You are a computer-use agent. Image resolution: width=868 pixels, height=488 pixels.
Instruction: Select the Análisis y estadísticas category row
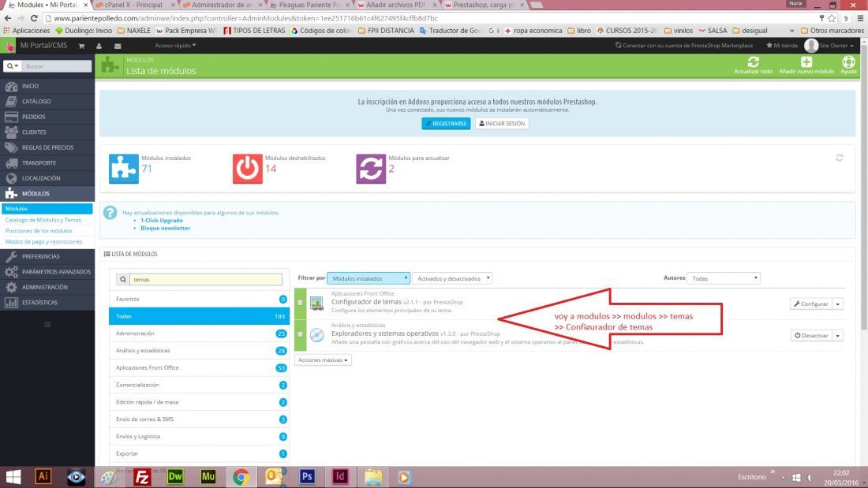pyautogui.click(x=200, y=350)
